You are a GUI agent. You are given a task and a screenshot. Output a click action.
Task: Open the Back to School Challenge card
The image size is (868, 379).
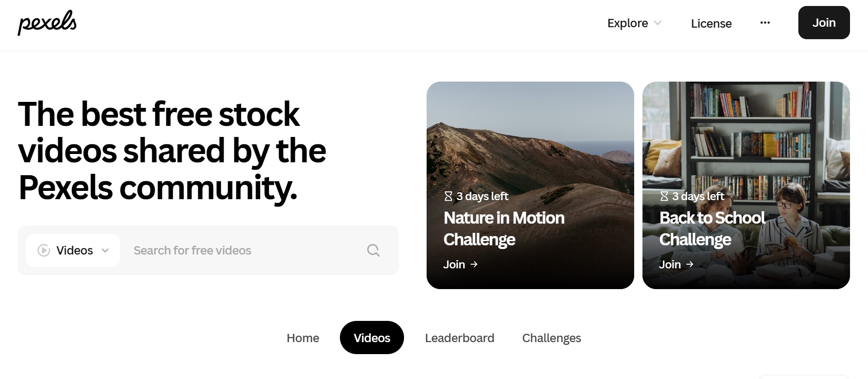tap(746, 185)
